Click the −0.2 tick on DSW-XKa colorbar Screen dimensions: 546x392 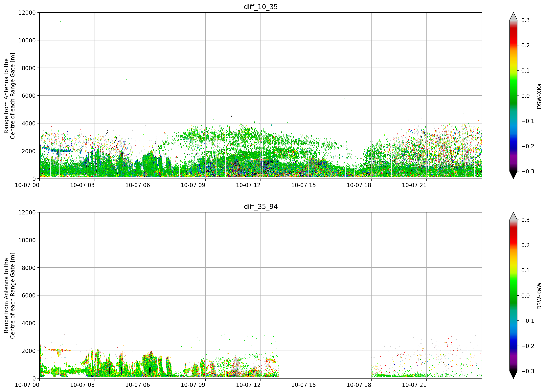point(528,146)
